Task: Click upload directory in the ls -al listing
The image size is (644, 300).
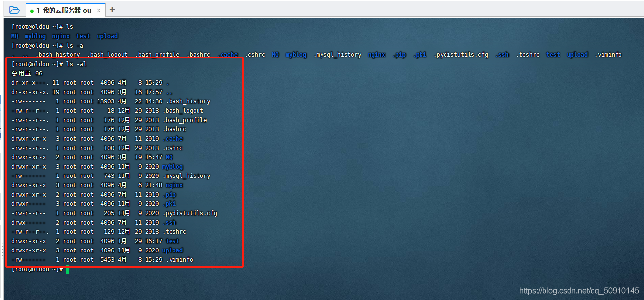Action: point(173,250)
